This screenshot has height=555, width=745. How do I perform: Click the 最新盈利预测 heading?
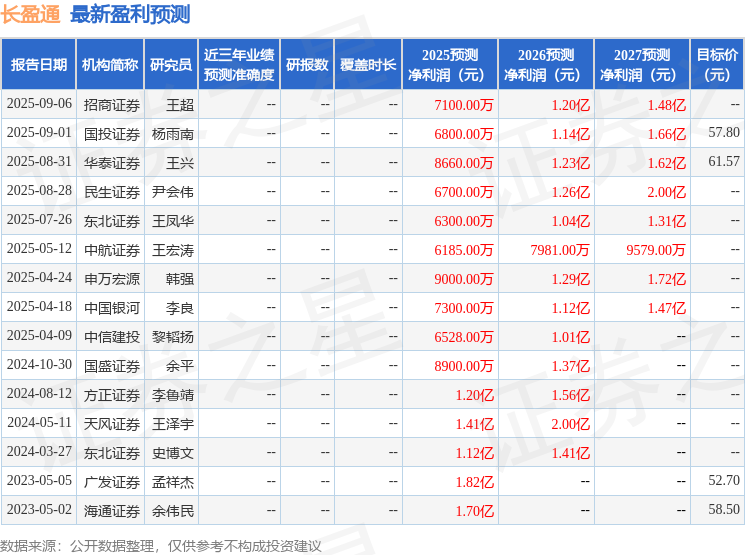click(130, 14)
